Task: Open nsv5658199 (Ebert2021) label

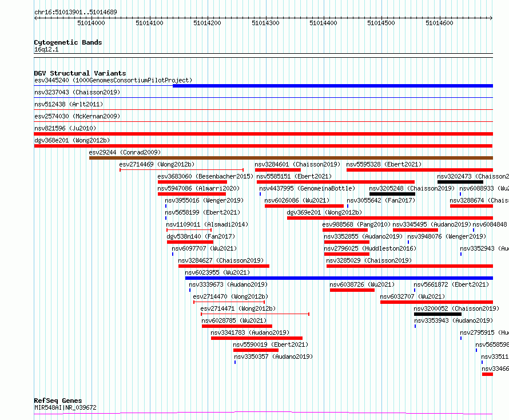Action: pos(202,212)
